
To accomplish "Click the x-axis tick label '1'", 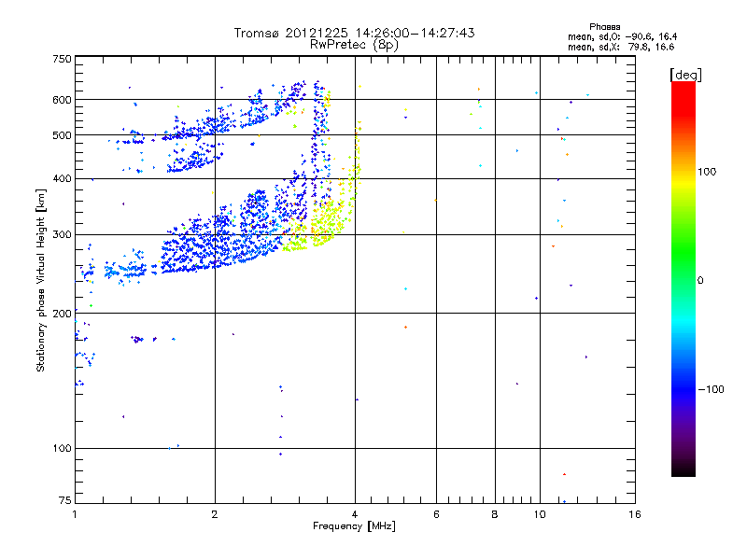I will point(75,514).
